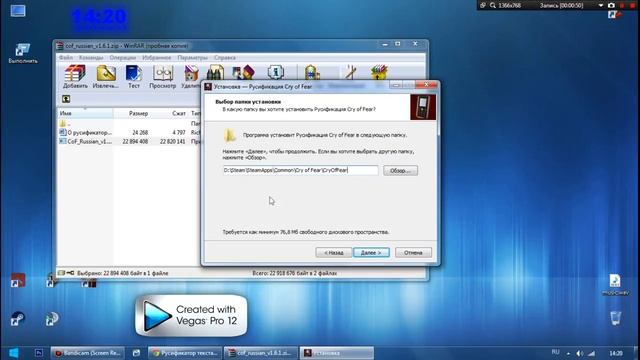Image resolution: width=640 pixels, height=360 pixels.
Task: Show hidden tray icons arrow
Action: click(568, 353)
